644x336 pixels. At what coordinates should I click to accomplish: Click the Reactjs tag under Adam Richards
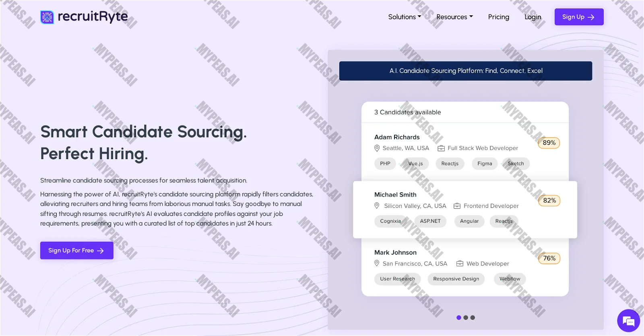[450, 164]
